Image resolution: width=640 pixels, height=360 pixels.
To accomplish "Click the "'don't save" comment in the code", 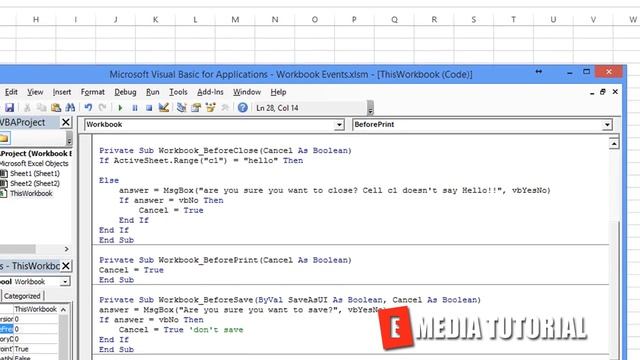I will [216, 330].
